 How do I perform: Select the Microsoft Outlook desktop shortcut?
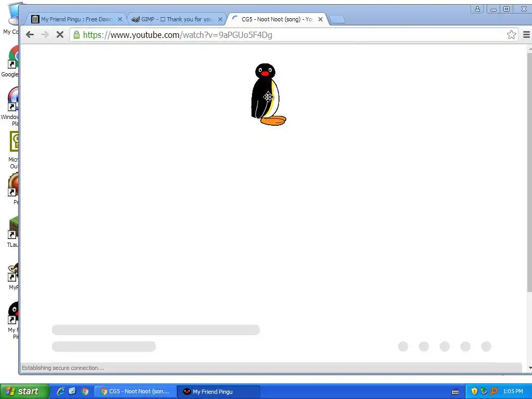(x=13, y=149)
